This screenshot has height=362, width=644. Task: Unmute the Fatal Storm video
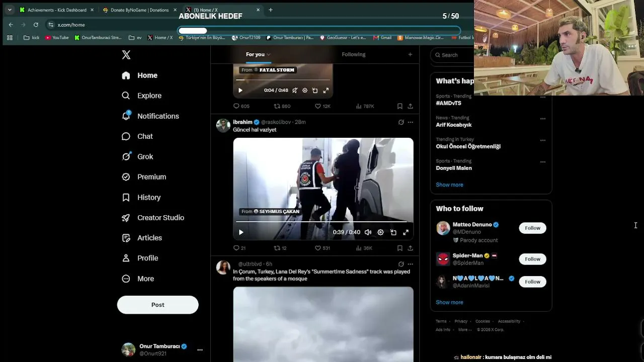295,90
